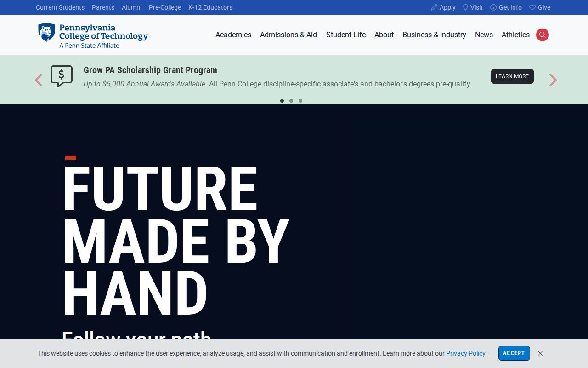The image size is (588, 368).
Task: Open the Student Life menu
Action: click(346, 35)
